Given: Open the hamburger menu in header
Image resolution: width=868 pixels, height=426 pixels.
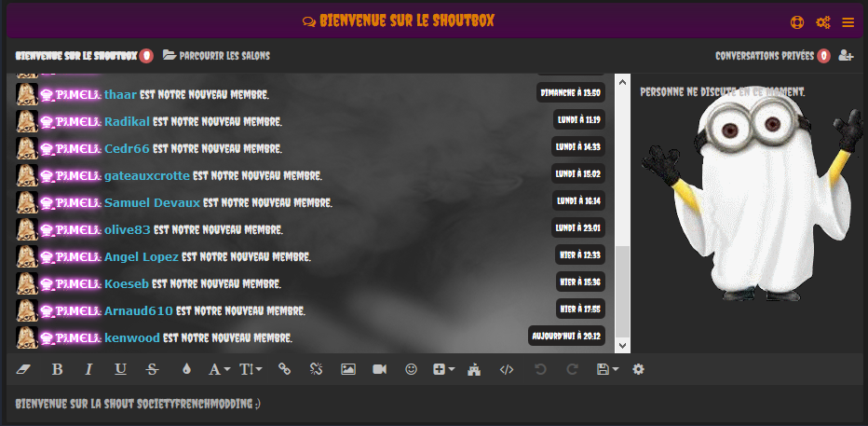Looking at the screenshot, I should [x=848, y=22].
